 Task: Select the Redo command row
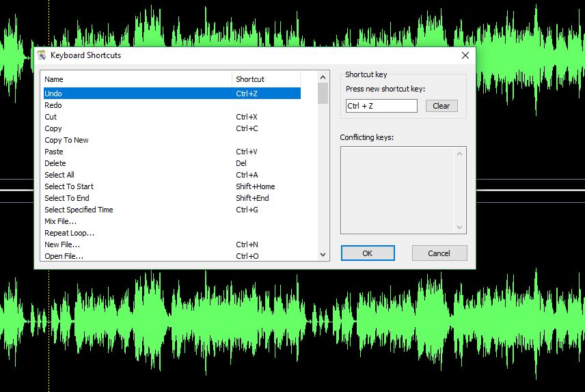[x=53, y=105]
